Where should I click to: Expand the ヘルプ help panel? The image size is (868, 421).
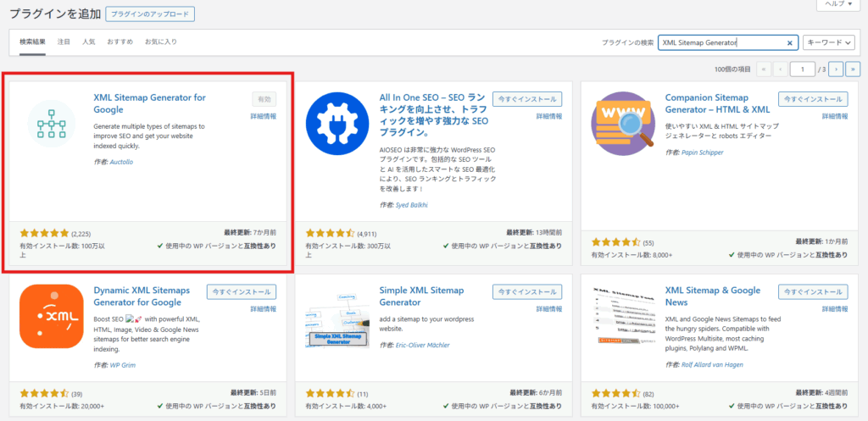[839, 4]
